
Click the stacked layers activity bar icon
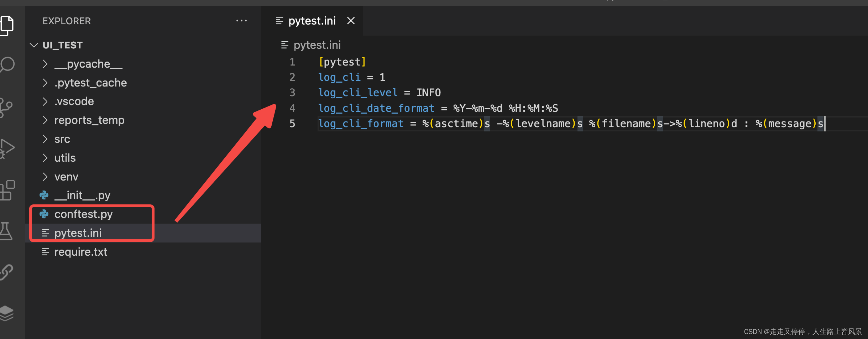[x=6, y=313]
